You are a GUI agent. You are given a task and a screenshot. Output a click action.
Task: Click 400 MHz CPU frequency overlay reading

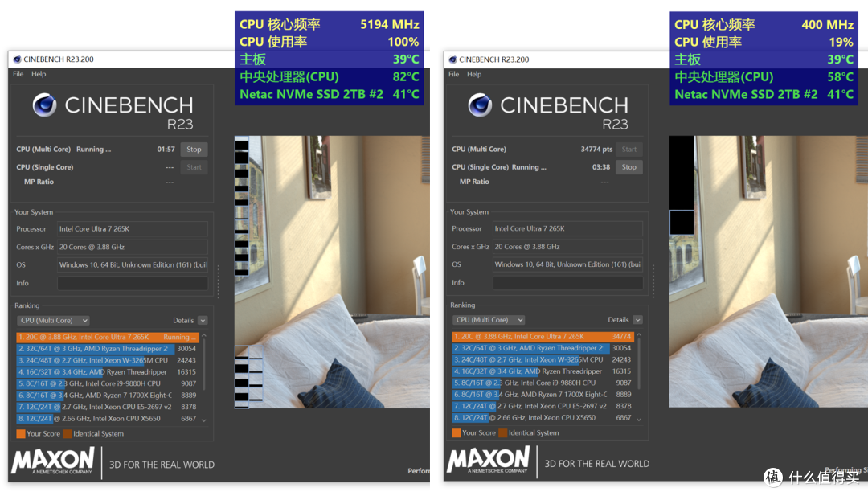point(828,24)
